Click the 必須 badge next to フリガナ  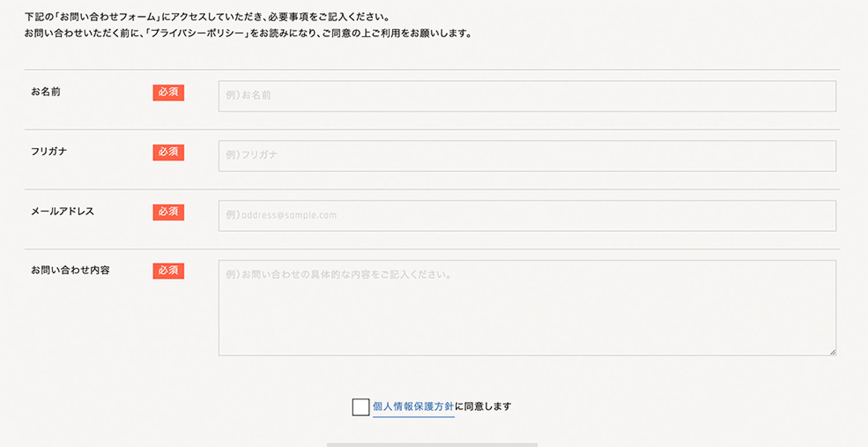(x=168, y=153)
